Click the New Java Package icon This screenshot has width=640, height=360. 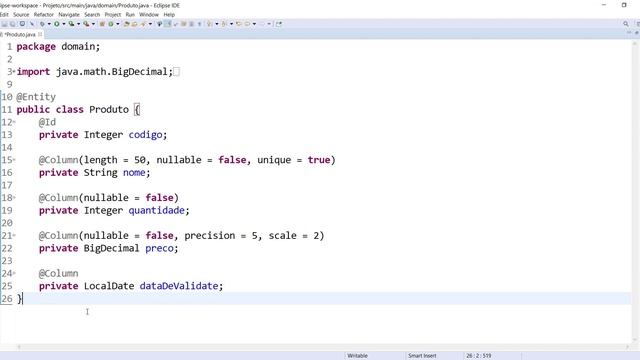[102, 24]
